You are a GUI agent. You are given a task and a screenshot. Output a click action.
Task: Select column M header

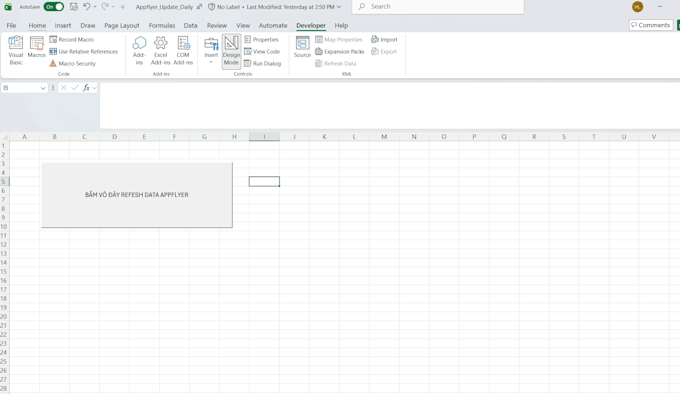point(384,137)
